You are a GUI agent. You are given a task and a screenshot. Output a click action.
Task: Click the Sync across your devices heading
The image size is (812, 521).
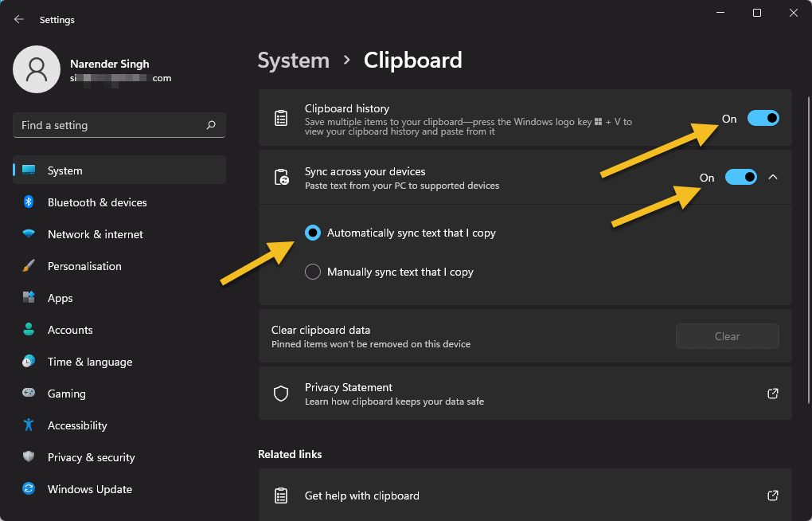coord(365,171)
